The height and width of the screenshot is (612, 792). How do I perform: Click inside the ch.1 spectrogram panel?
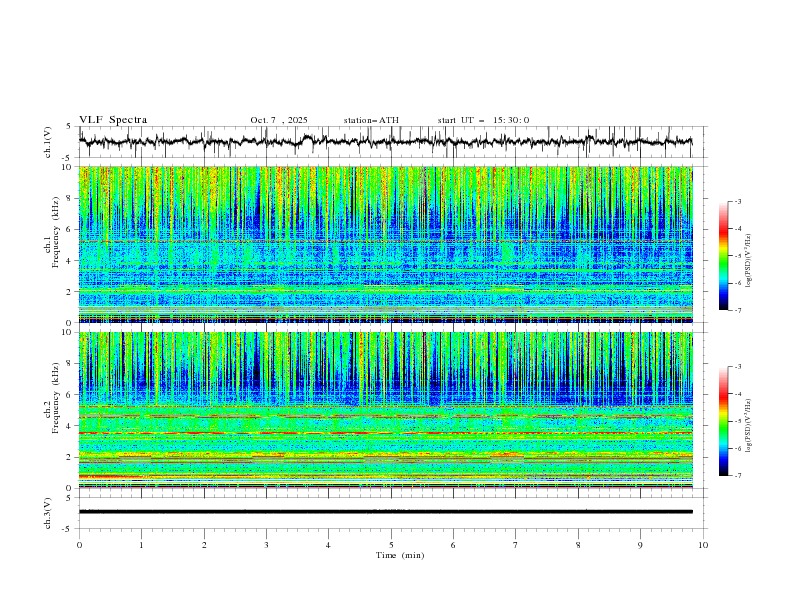[385, 244]
